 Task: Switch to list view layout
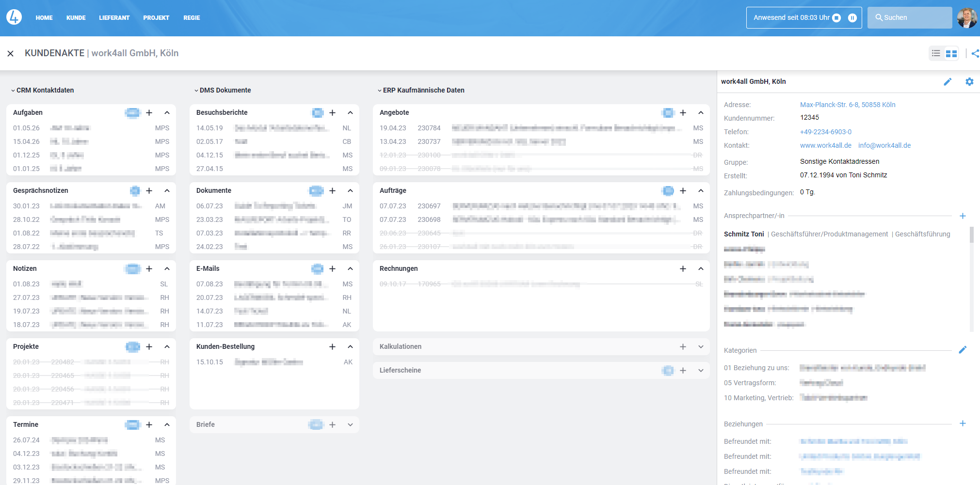936,53
